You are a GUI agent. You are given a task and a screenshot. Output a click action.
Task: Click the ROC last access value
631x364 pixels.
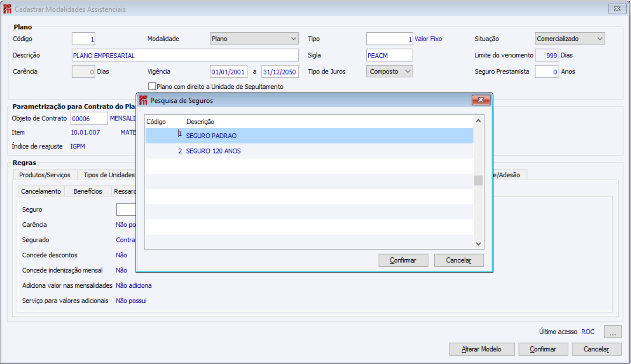(588, 332)
